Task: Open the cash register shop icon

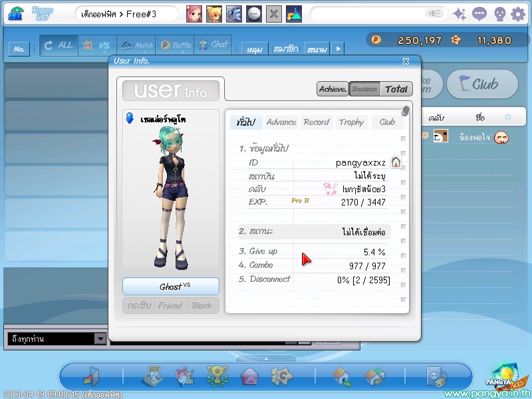Action: [x=151, y=376]
